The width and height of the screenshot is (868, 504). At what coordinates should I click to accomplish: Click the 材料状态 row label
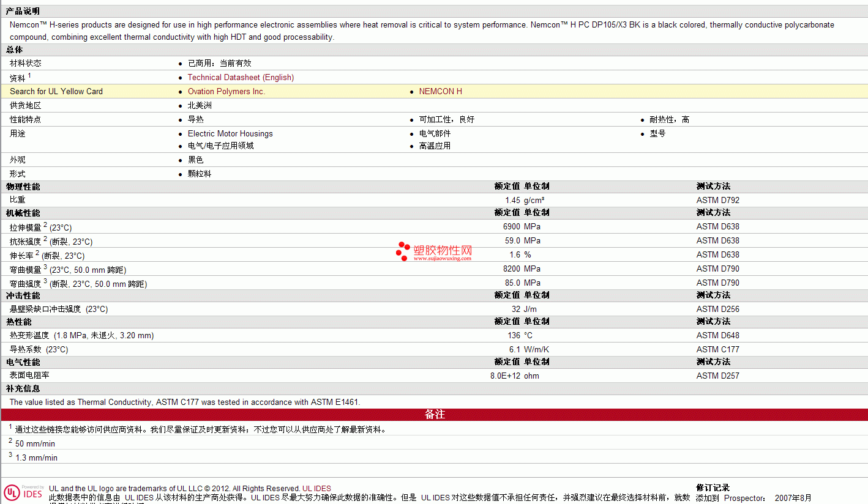(x=26, y=64)
